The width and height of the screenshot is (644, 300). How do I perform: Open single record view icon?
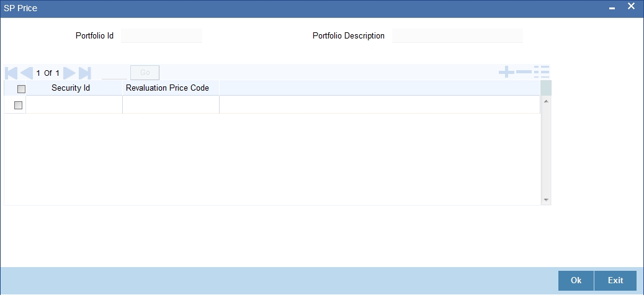pyautogui.click(x=542, y=72)
